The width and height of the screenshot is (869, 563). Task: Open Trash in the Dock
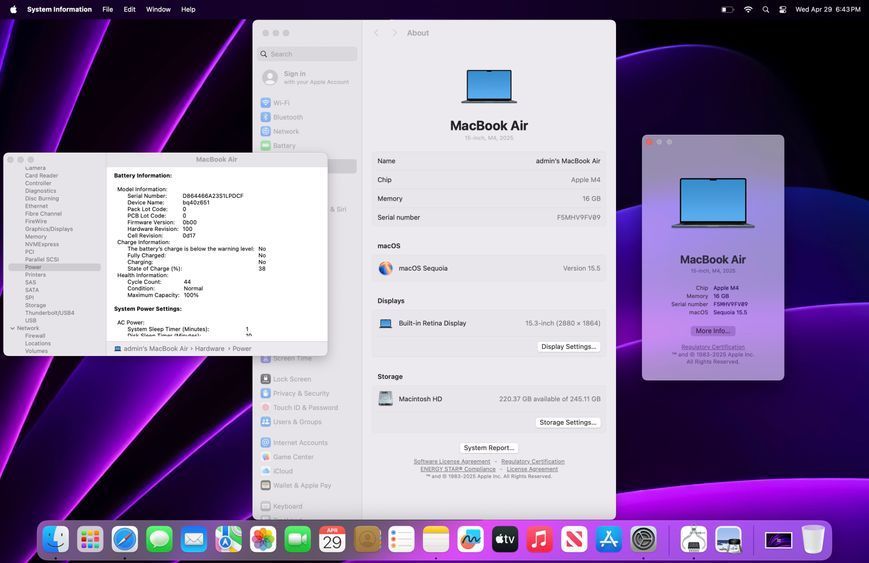pos(813,539)
